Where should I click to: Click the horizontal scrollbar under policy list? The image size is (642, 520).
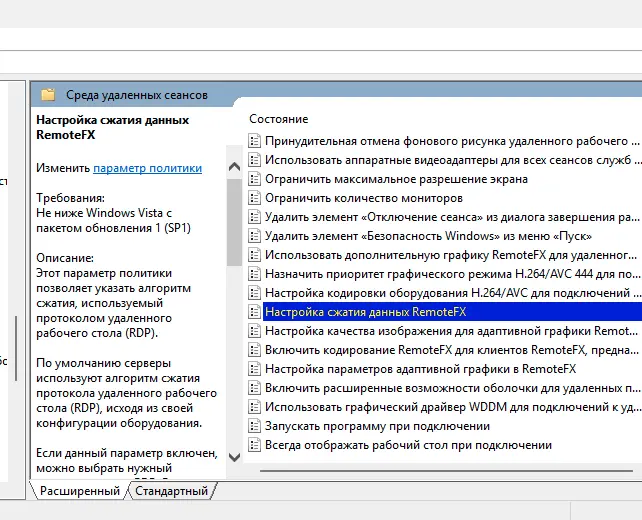[446, 471]
